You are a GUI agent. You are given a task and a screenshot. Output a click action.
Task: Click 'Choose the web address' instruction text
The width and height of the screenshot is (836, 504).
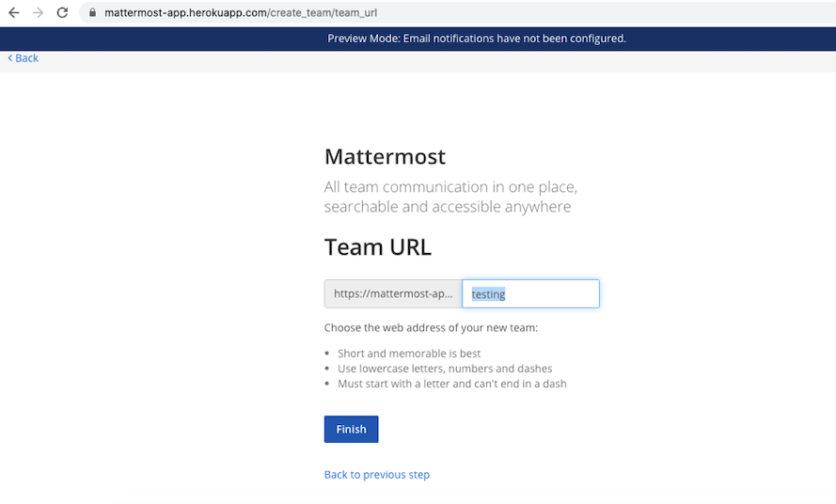point(431,327)
